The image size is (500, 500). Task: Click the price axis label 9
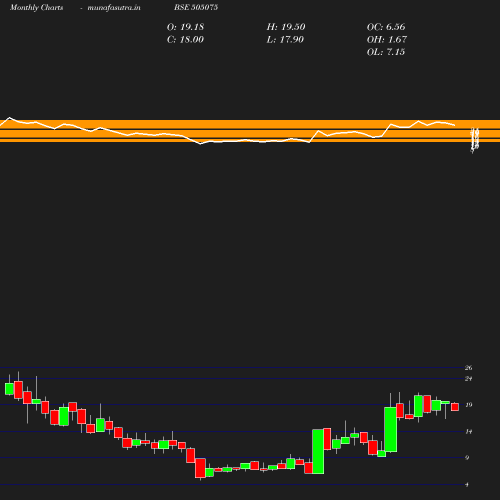point(467,457)
